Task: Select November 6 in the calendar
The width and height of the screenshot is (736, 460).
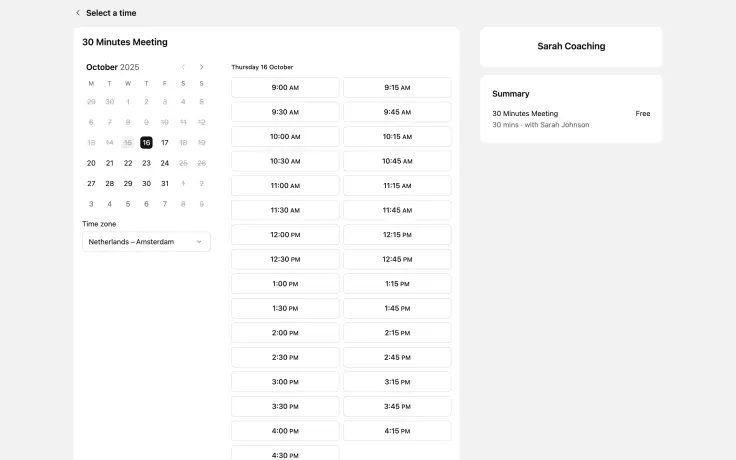Action: pyautogui.click(x=146, y=204)
